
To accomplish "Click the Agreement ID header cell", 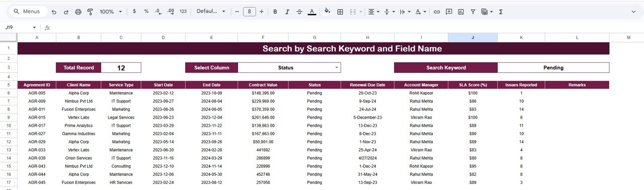I will click(37, 85).
